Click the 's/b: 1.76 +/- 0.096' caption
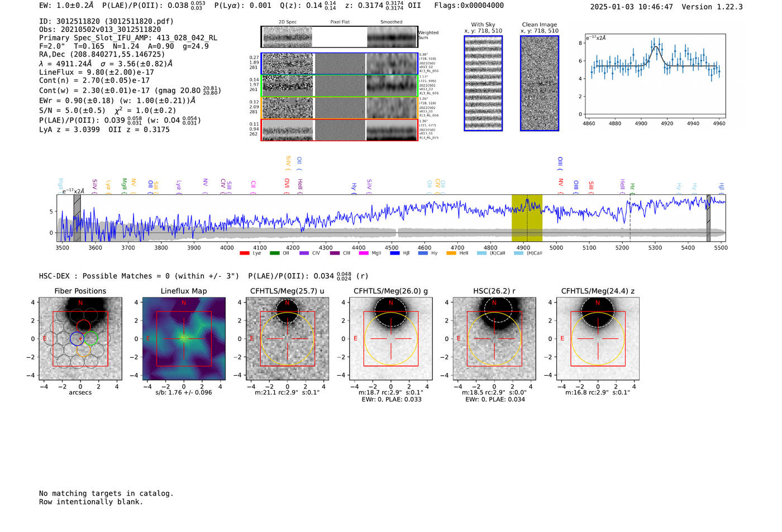This screenshot has height=532, width=782. coord(184,392)
